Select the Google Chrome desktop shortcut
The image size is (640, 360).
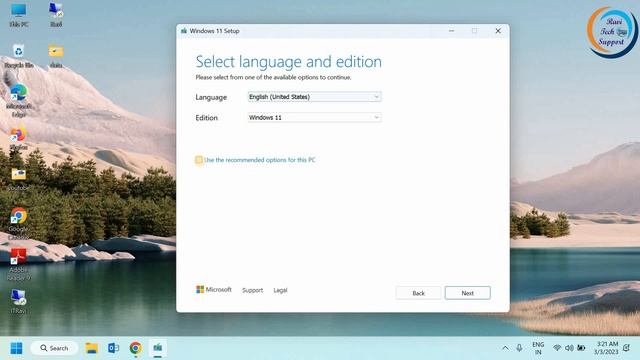coord(18,224)
